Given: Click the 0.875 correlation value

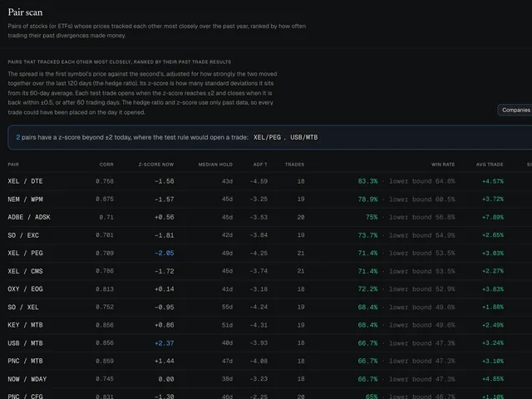Looking at the screenshot, I should [105, 199].
